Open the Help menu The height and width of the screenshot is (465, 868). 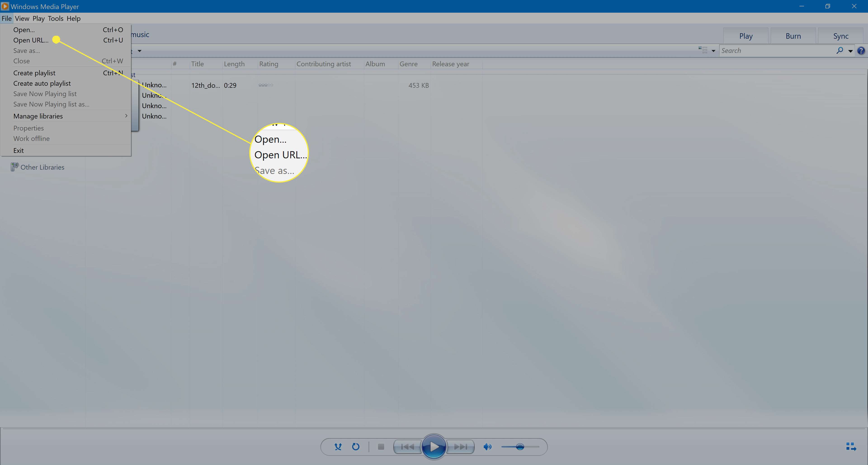73,19
